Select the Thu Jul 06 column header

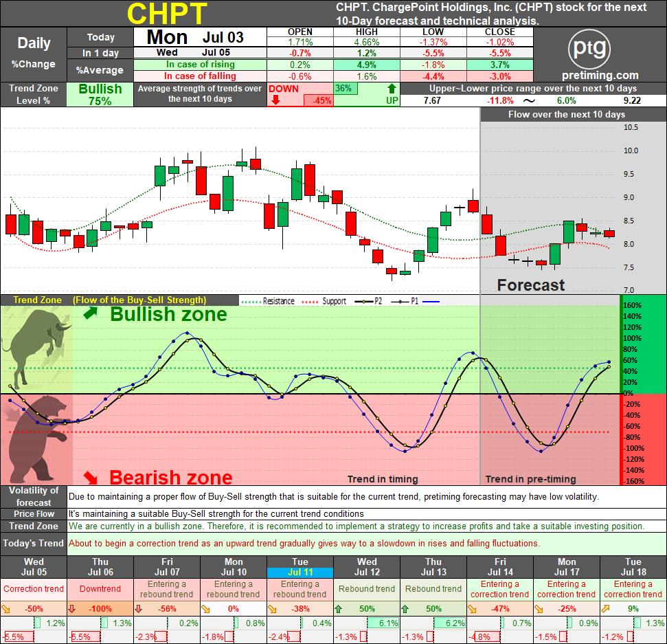100,567
